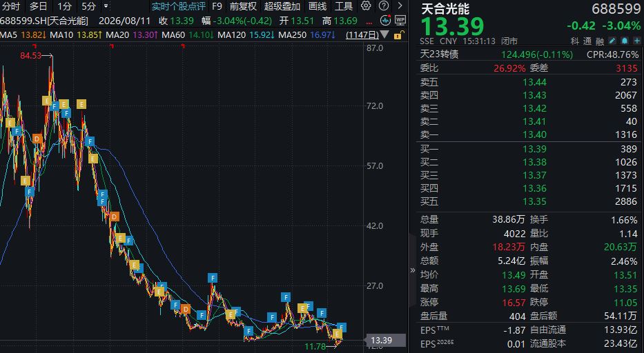Image resolution: width=644 pixels, height=353 pixels.
Task: Click the orange D marker near 42.0 level
Action: tap(114, 216)
